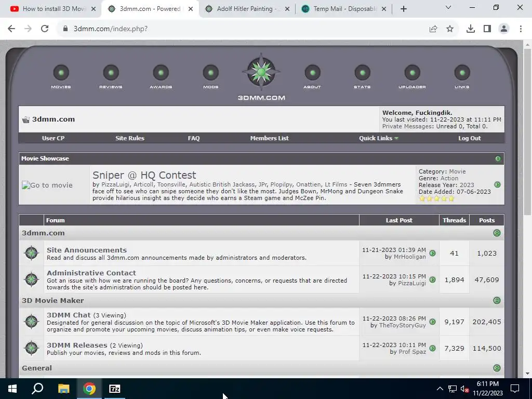The image size is (532, 399).
Task: Open the Uploader navigation icon
Action: pos(412,73)
